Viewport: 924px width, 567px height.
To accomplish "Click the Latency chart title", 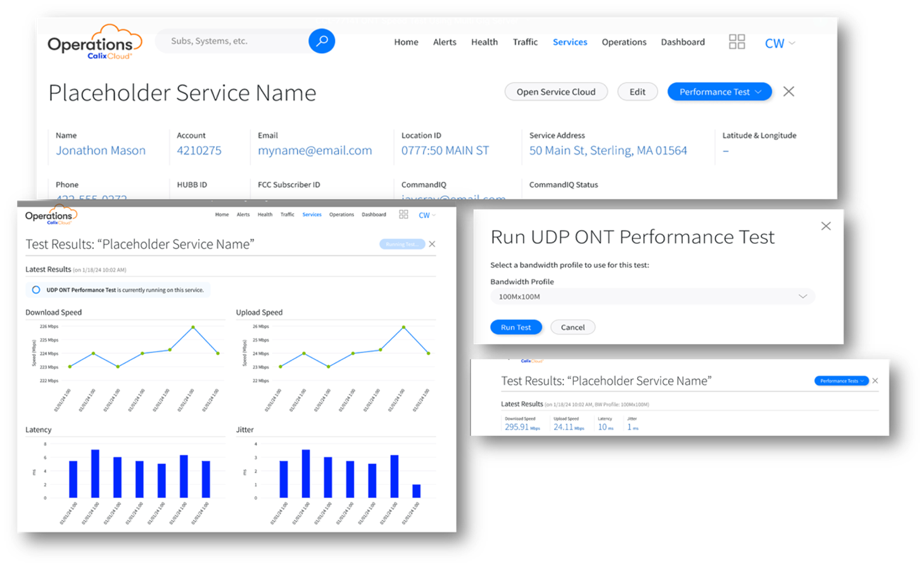I will [38, 430].
